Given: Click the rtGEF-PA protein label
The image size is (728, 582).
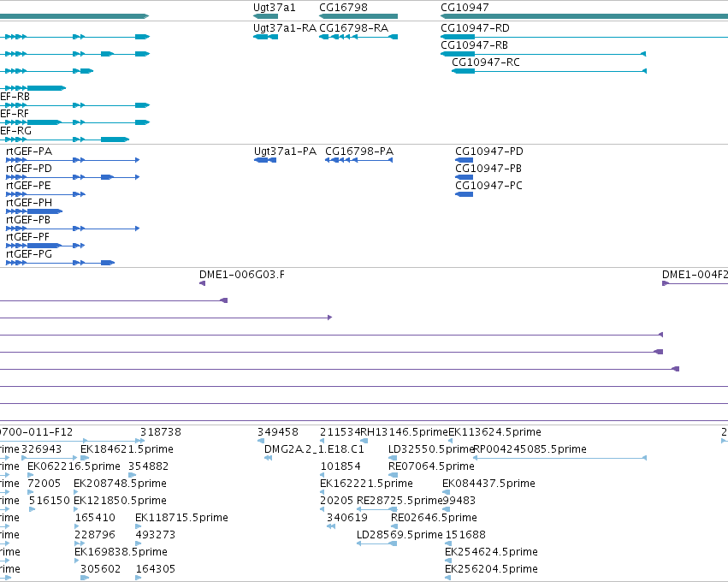Looking at the screenshot, I should 29,151.
